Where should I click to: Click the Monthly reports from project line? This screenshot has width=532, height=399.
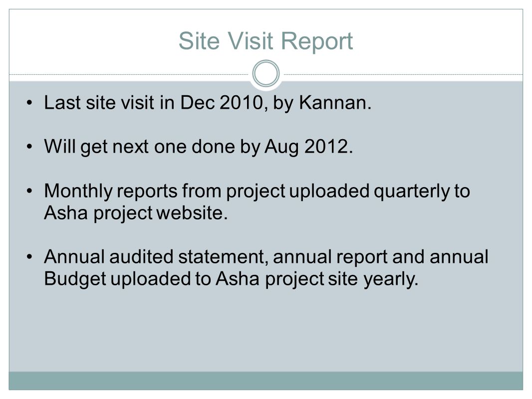point(257,191)
